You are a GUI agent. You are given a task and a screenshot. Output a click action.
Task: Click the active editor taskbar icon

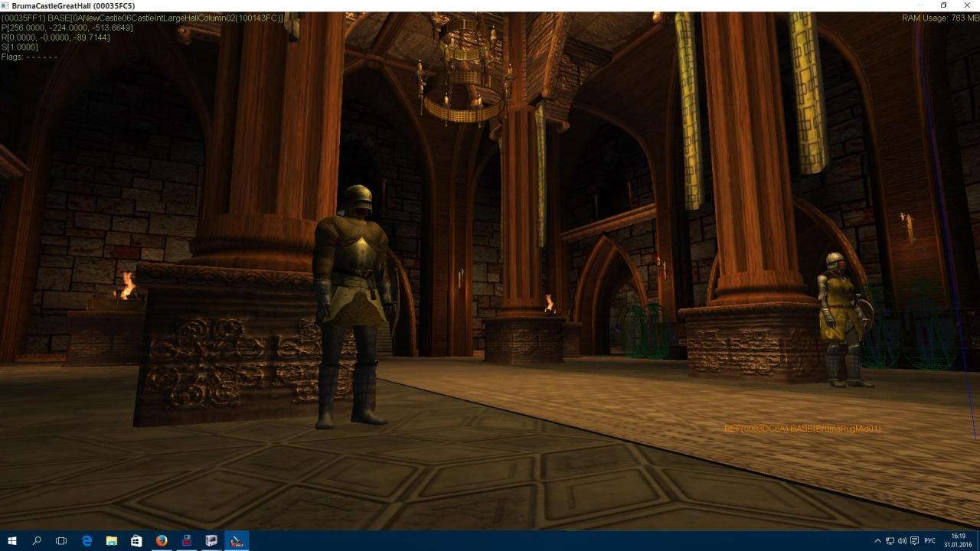[x=237, y=540]
